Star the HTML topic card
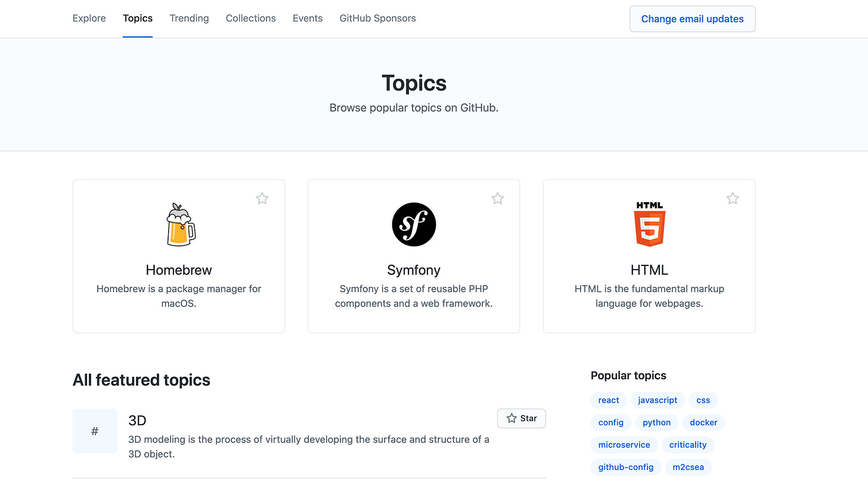868x486 pixels. 733,199
